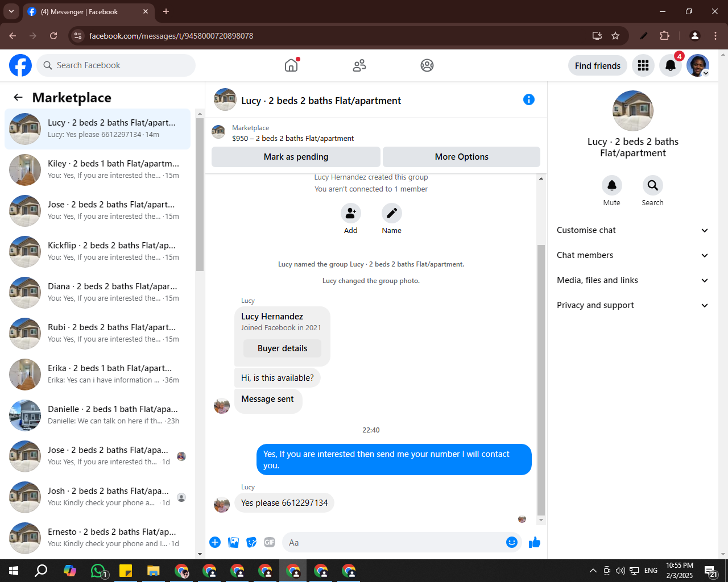Open Windows notification center icon

click(711, 571)
